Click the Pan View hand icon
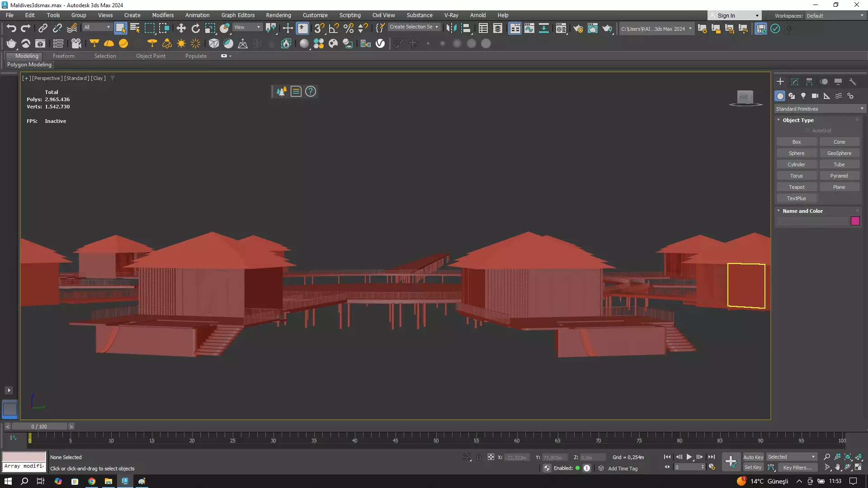Image resolution: width=868 pixels, height=488 pixels. point(837,468)
